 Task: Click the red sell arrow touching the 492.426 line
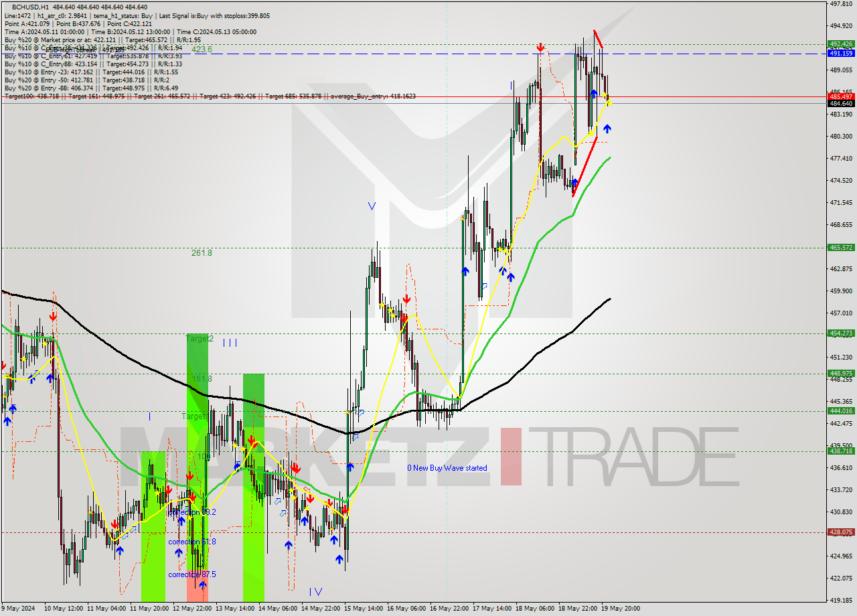click(x=540, y=48)
